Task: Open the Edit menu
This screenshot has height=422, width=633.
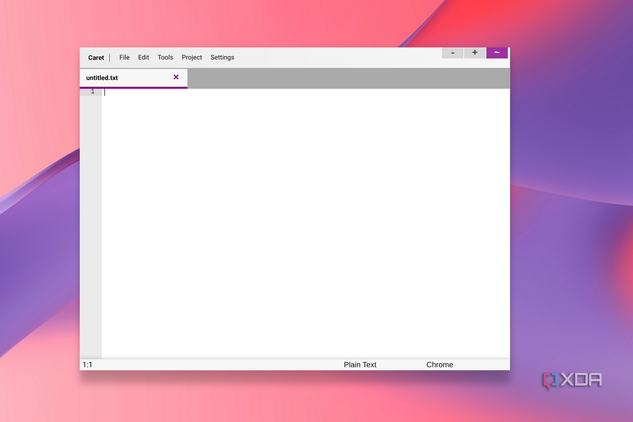Action: 143,57
